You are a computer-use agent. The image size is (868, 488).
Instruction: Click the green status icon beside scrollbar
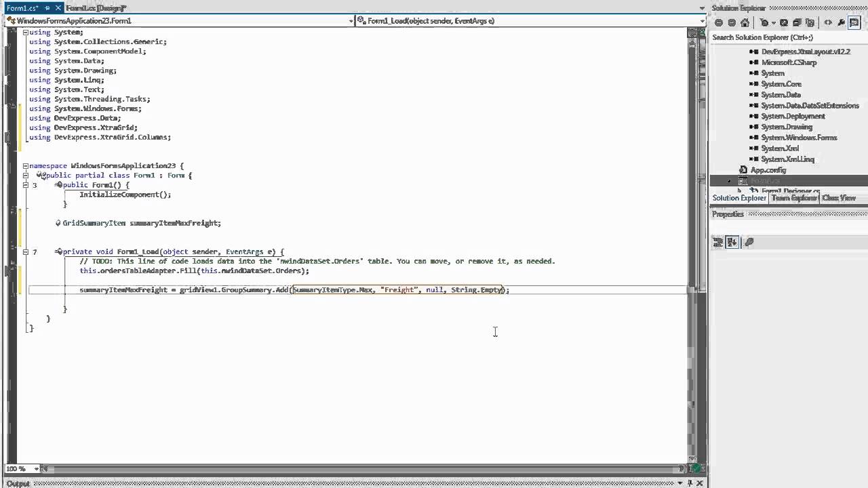coord(696,468)
